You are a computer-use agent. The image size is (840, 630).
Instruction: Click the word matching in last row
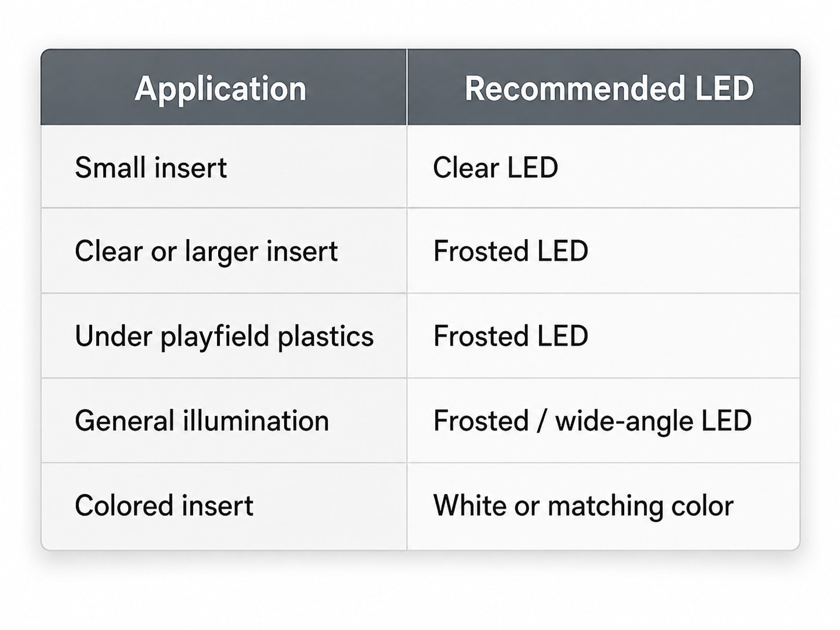[x=605, y=506]
